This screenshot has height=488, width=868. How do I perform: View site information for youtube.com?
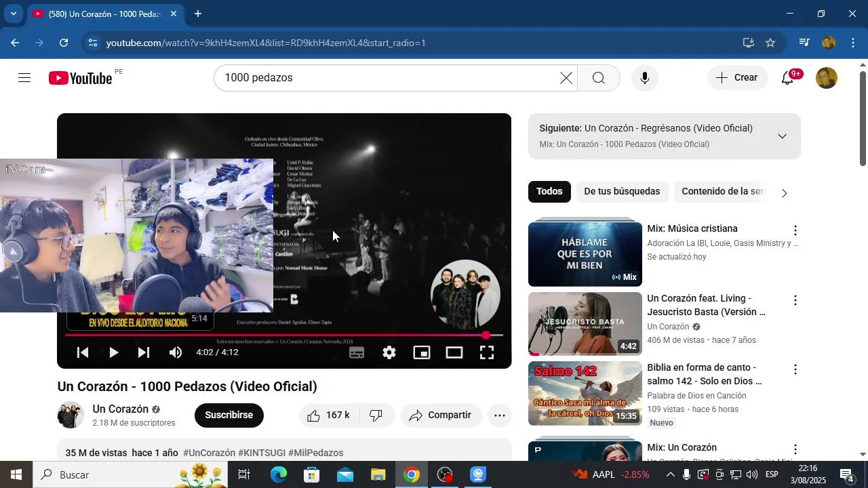[93, 43]
